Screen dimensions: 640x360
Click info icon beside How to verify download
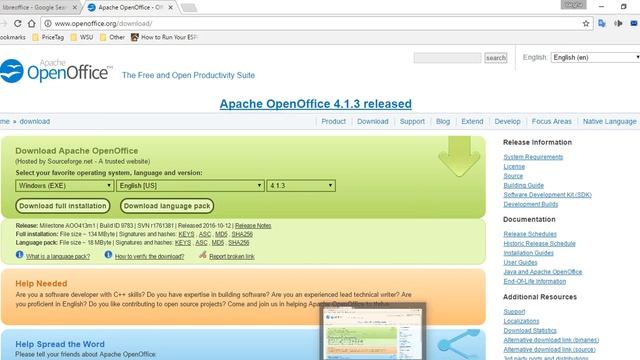(x=108, y=255)
